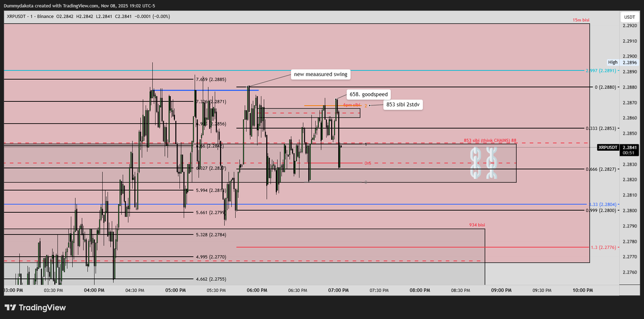Click the '15m bisi' zone label
644x319 pixels.
(x=581, y=20)
